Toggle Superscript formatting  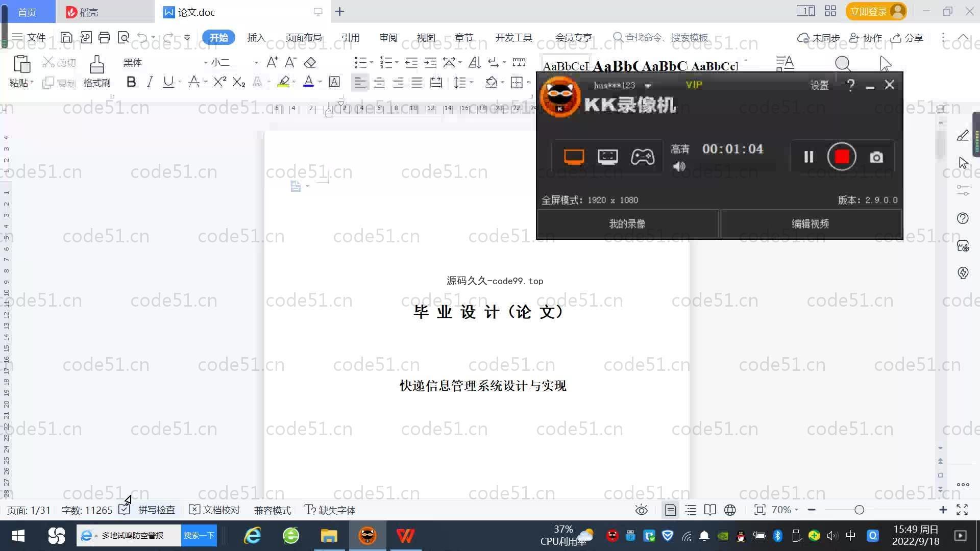(219, 82)
